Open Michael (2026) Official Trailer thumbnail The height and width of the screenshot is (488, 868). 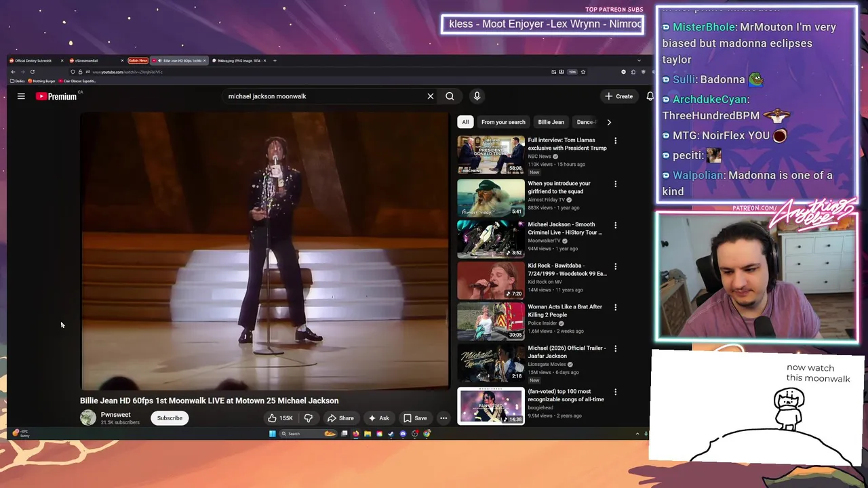pyautogui.click(x=491, y=362)
